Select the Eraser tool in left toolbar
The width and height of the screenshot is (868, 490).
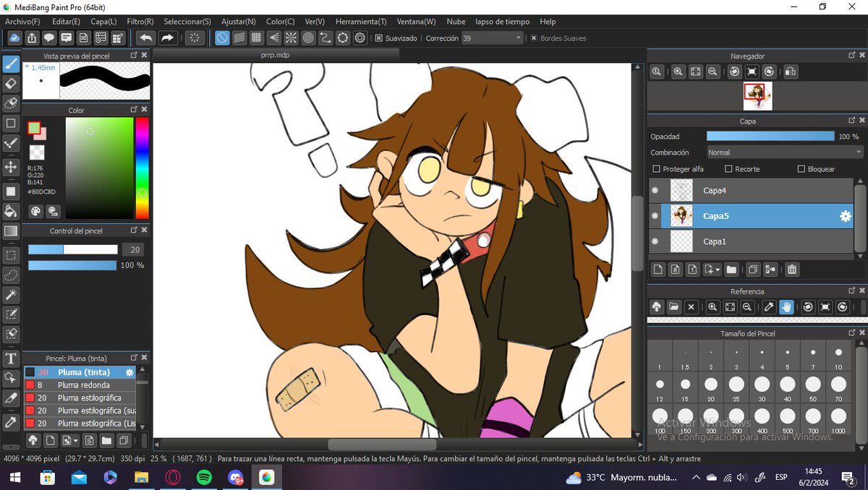coord(11,84)
